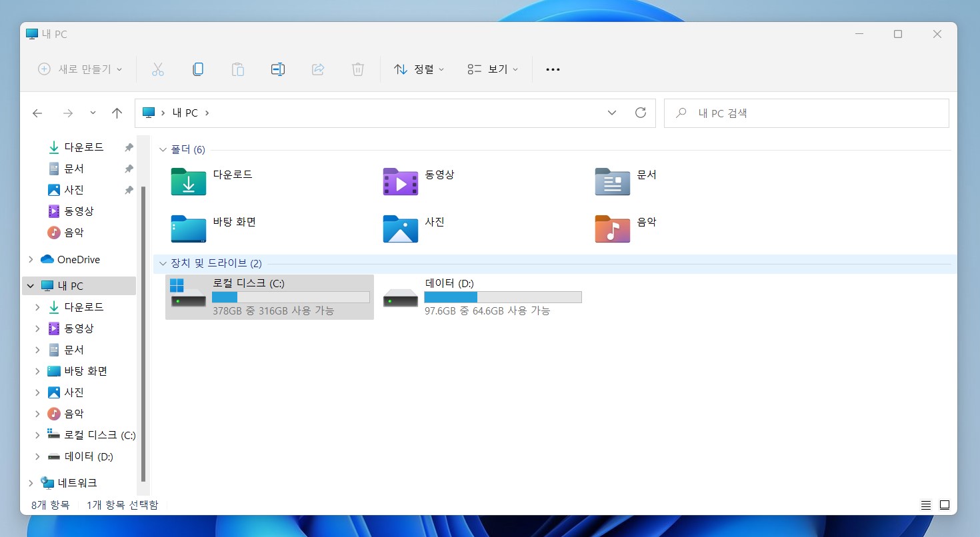
Task: Open the See more (...) menu
Action: pos(553,69)
